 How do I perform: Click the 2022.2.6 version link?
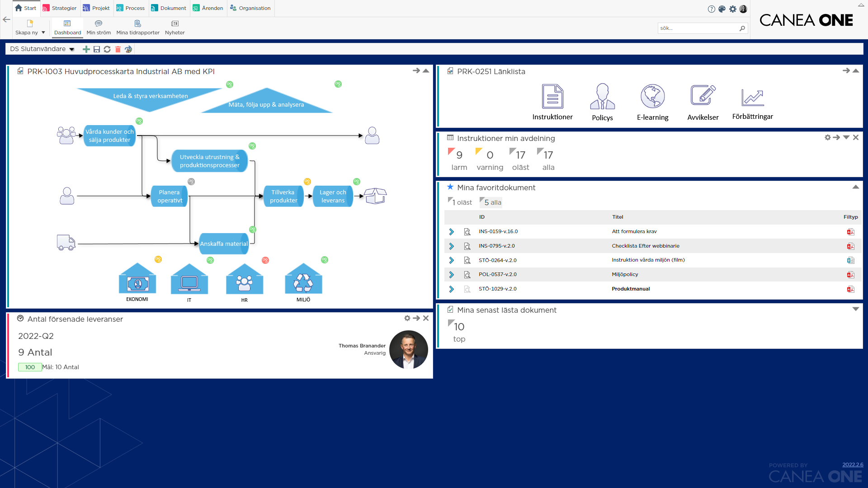pyautogui.click(x=853, y=465)
